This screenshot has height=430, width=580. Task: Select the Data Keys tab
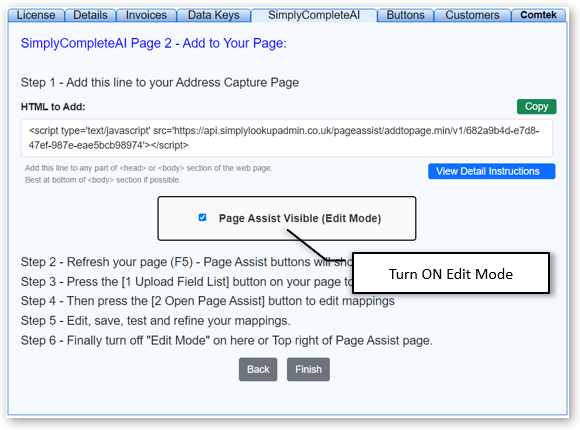pos(213,15)
